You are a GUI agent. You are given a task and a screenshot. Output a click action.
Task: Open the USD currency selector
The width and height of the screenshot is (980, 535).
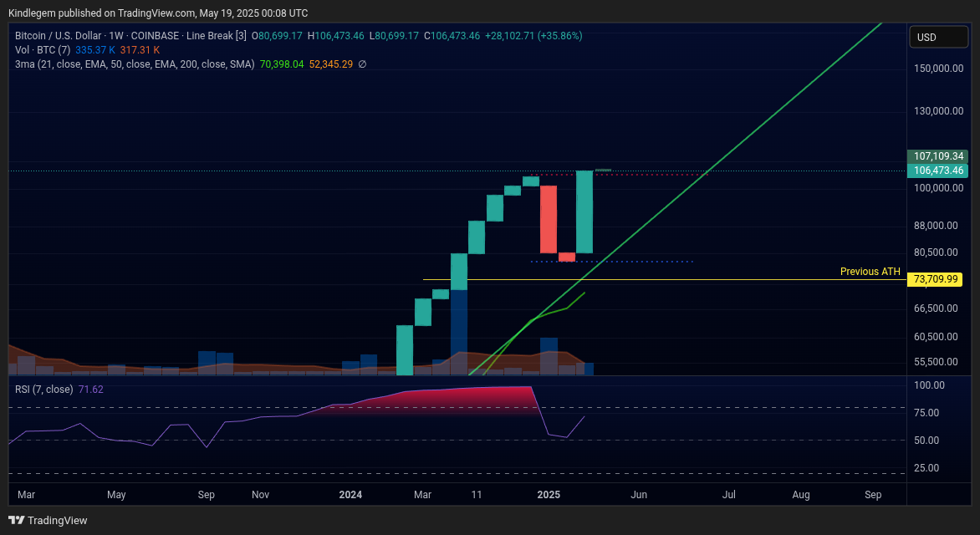tap(938, 37)
